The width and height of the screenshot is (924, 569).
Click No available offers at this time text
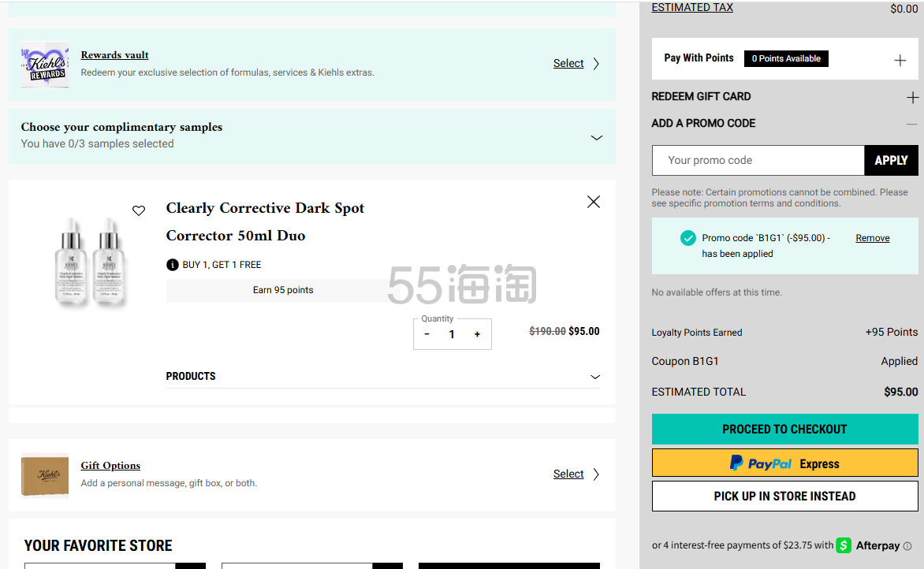tap(717, 292)
